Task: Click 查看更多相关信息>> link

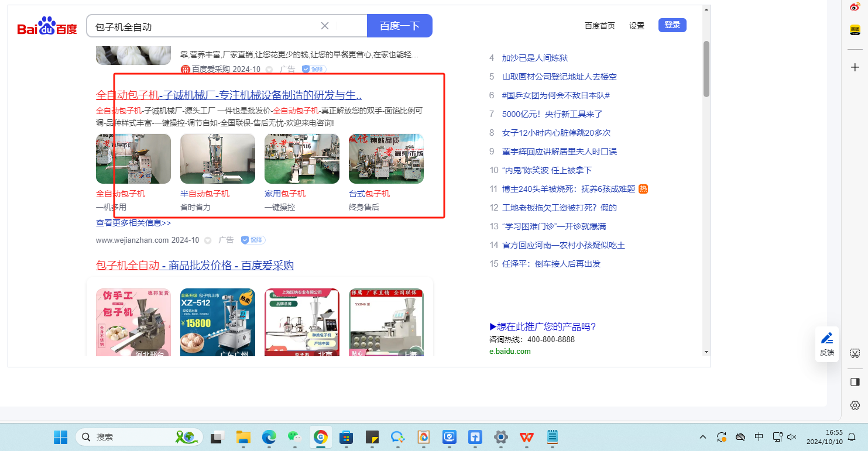Action: (x=133, y=223)
